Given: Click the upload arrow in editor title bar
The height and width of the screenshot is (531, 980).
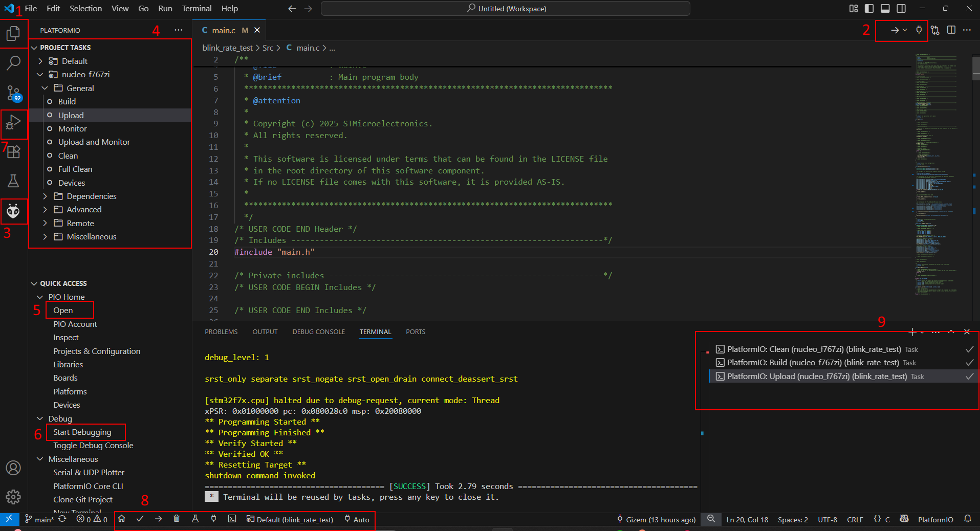Looking at the screenshot, I should pyautogui.click(x=894, y=30).
